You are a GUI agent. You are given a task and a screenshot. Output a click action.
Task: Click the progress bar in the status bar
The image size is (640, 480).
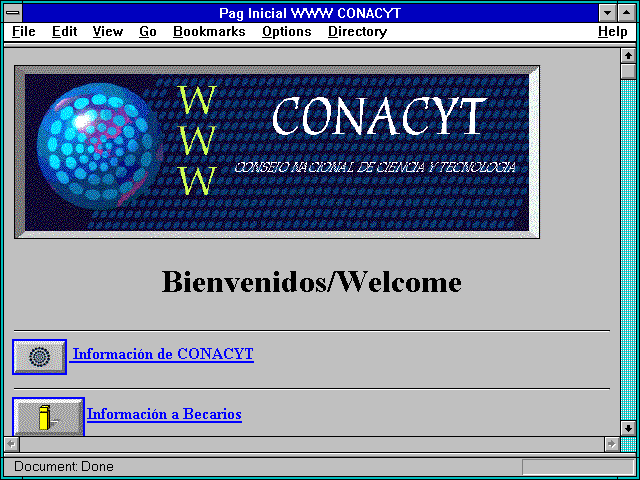578,467
